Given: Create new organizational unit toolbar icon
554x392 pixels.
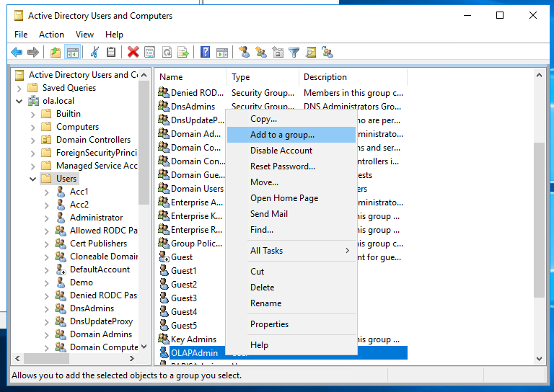Looking at the screenshot, I should (x=278, y=52).
